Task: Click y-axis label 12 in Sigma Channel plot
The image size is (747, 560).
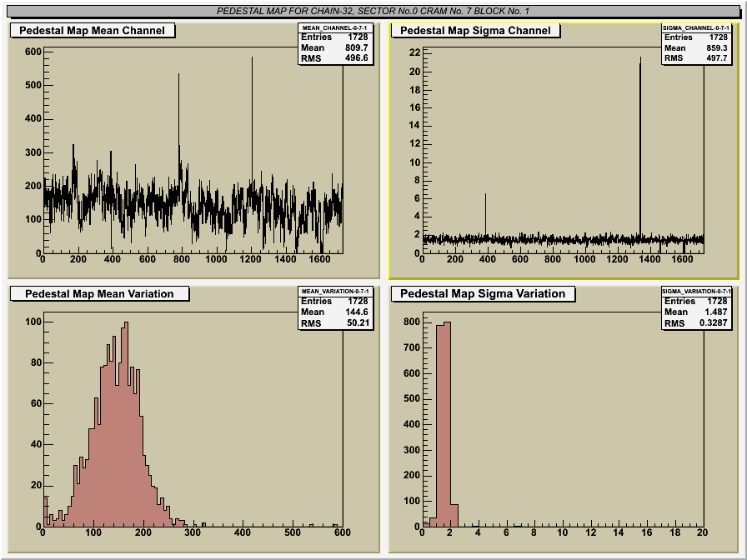Action: [414, 143]
